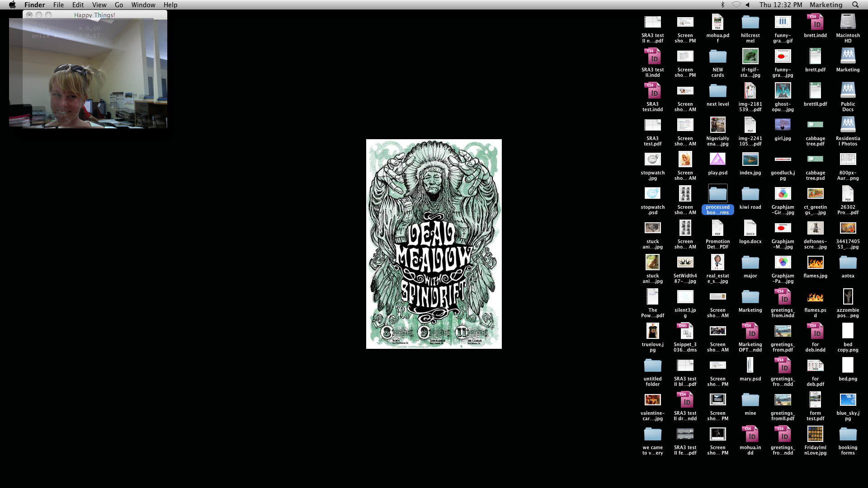Select the truelove.jpg file icon
868x488 pixels.
[652, 331]
